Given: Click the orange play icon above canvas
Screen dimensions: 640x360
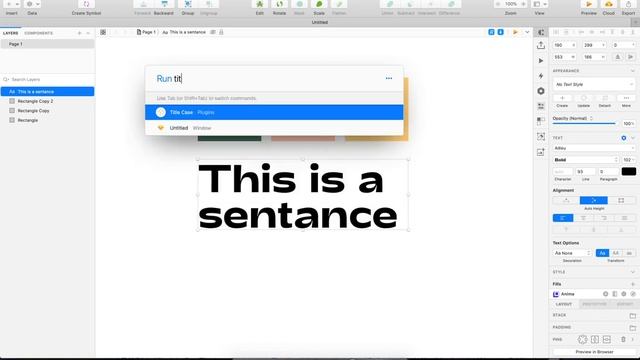Looking at the screenshot, I should point(515,32).
